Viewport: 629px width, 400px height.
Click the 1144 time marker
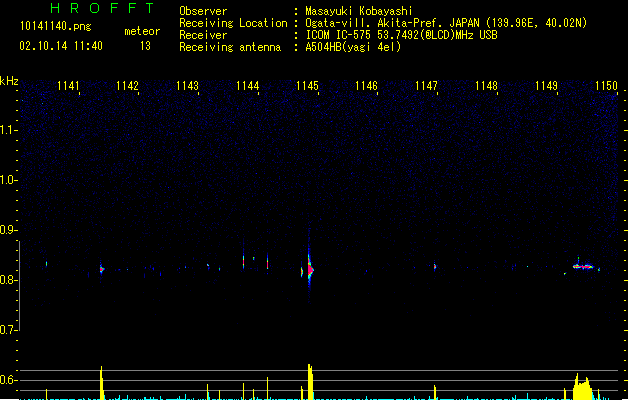tap(248, 86)
